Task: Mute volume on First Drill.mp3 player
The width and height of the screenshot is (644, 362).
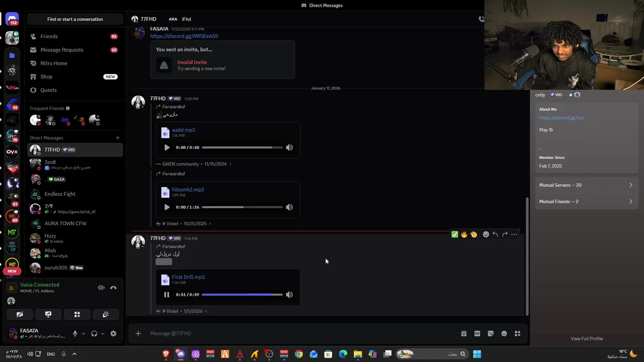Action: pyautogui.click(x=289, y=295)
